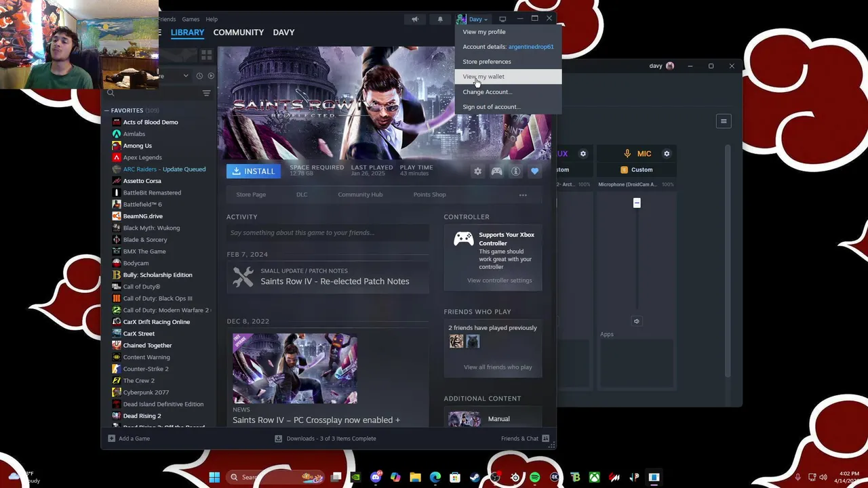This screenshot has width=868, height=488.
Task: Select Counter-Strike 2 in the list
Action: pos(146,369)
